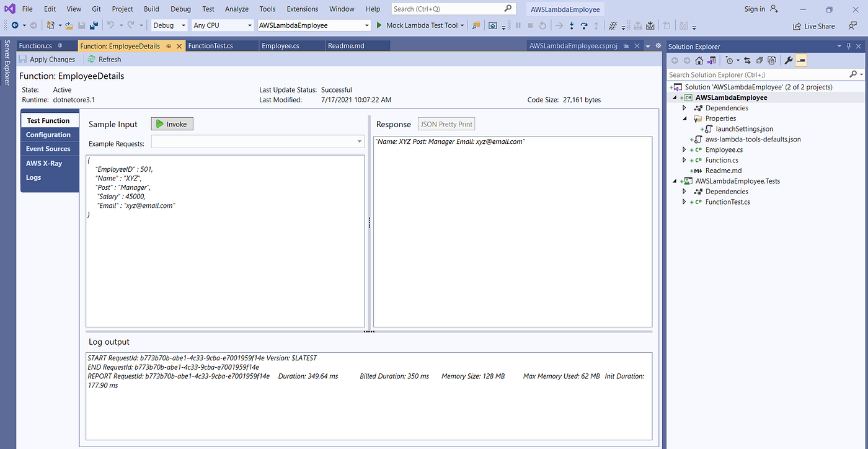Screen dimensions: 868x449
Task: Click search magnifier in Solution Explorer search box
Action: tap(854, 74)
